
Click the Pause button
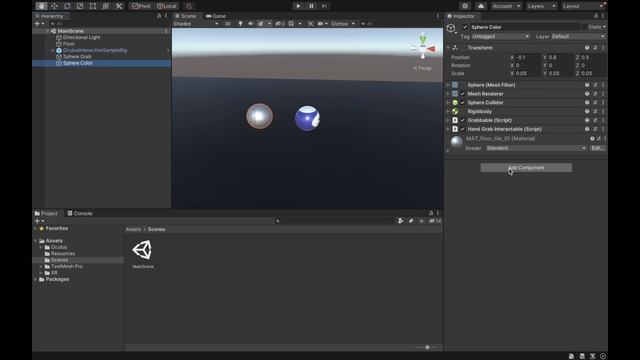pyautogui.click(x=311, y=6)
